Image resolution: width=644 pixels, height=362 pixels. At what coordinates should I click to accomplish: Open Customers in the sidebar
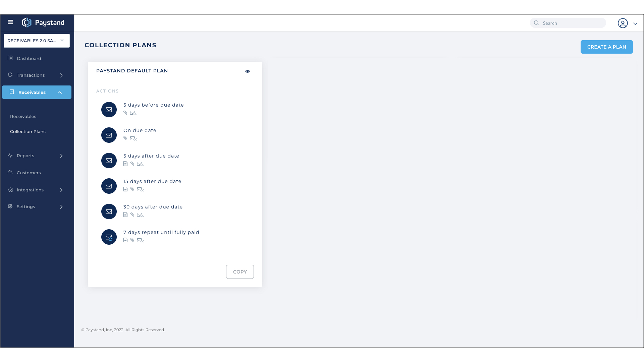(x=29, y=173)
